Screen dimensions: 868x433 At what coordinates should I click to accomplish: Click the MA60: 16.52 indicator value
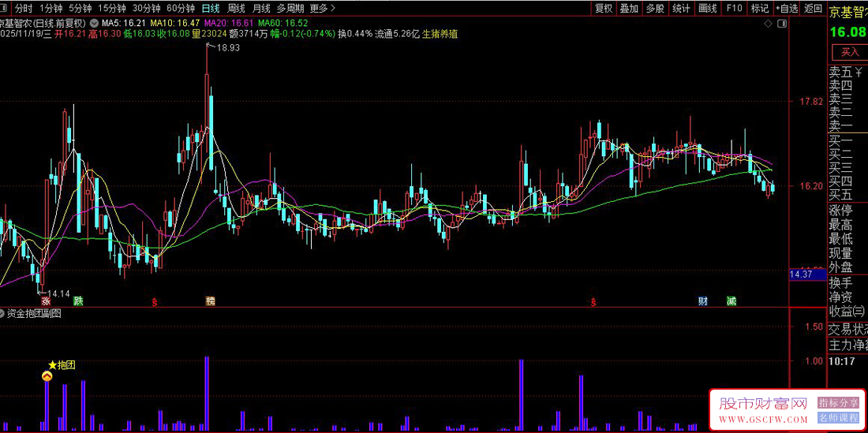pyautogui.click(x=282, y=23)
